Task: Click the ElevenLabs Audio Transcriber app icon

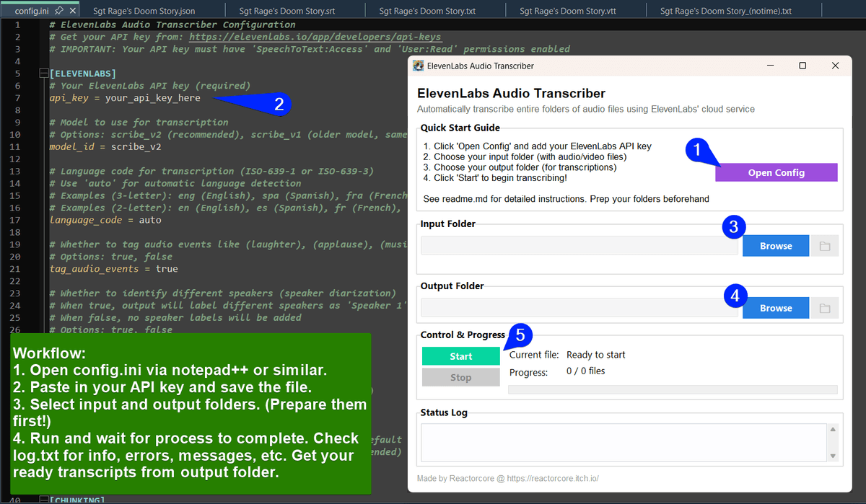Action: coord(418,66)
